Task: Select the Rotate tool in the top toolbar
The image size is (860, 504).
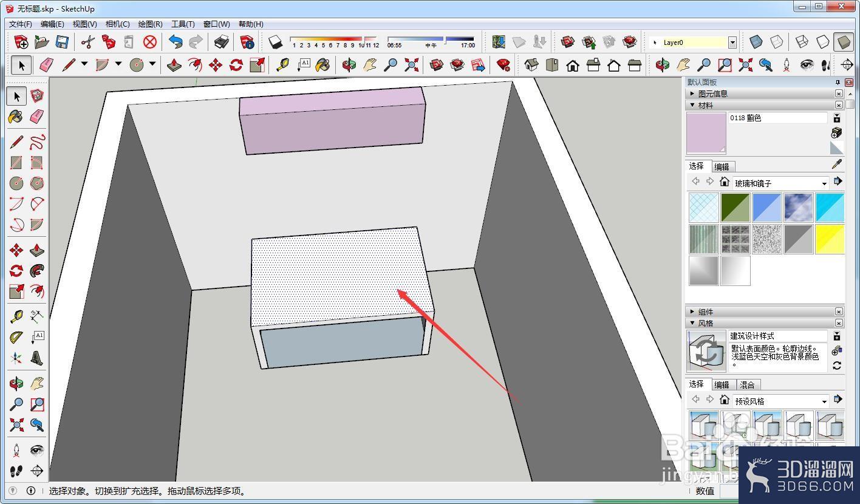Action: 236,65
